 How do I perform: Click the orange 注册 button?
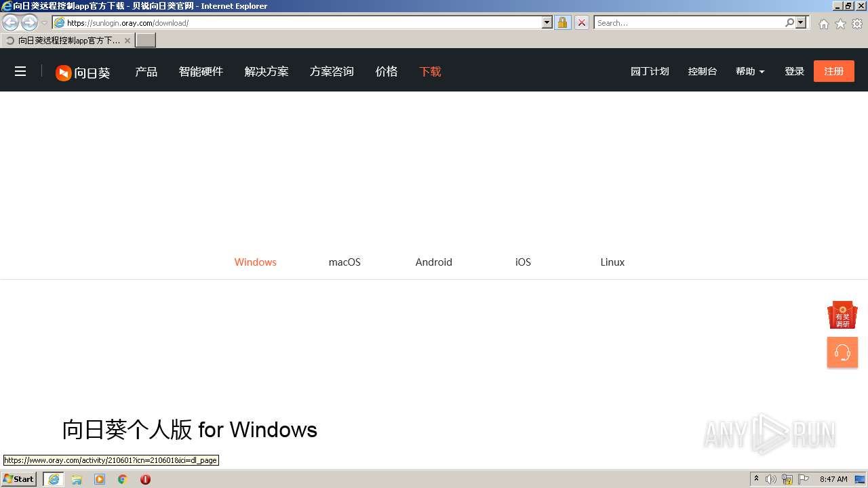pyautogui.click(x=834, y=71)
